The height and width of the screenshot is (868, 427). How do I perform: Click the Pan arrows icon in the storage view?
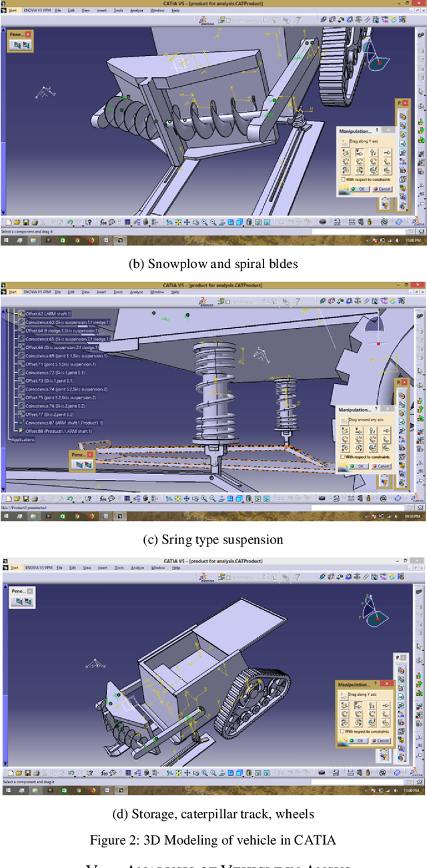[187, 772]
